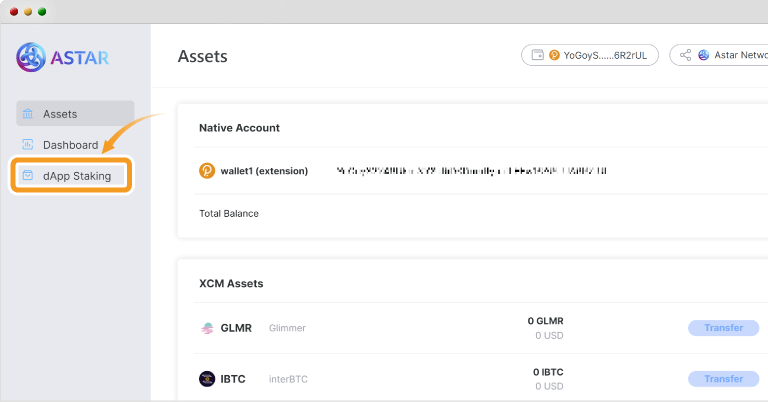Open the dApp Staking sidebar item
768x402 pixels.
tap(72, 176)
